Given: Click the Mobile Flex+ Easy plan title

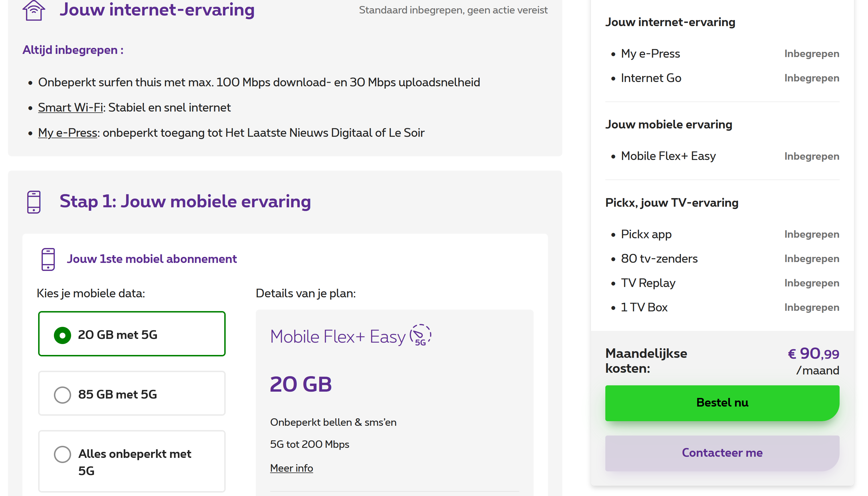Looking at the screenshot, I should click(x=338, y=337).
